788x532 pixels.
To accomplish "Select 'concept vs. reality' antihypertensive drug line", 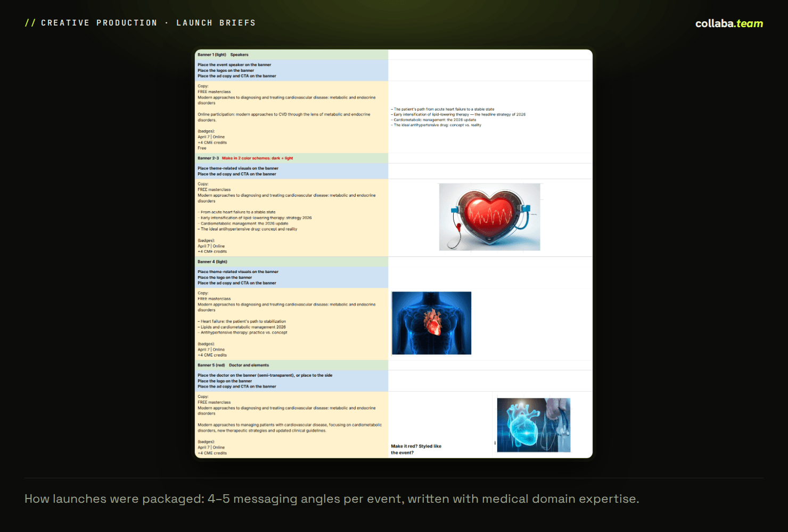I will click(436, 125).
